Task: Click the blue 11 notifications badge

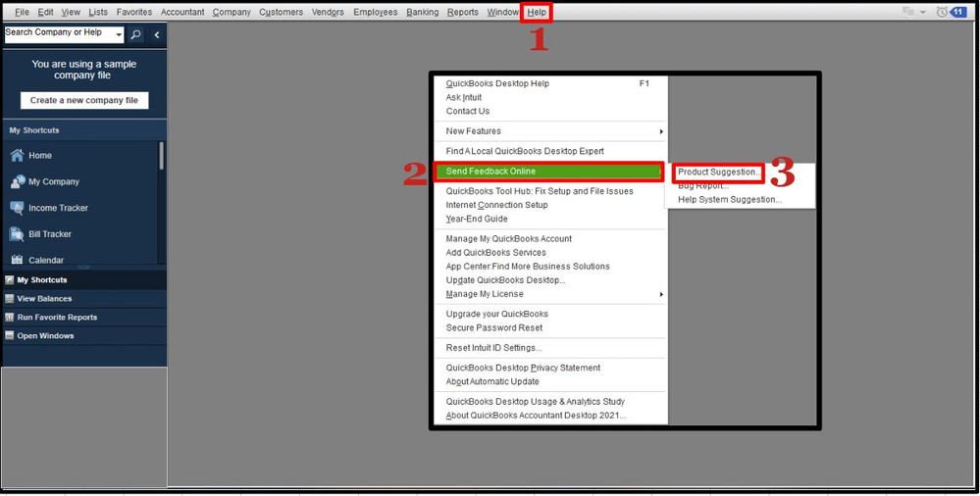Action: (958, 12)
